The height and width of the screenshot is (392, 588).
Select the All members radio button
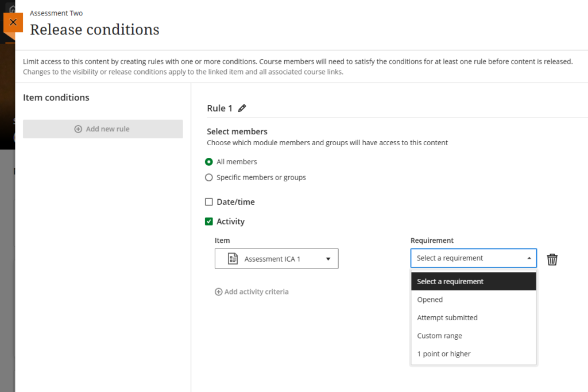[209, 162]
